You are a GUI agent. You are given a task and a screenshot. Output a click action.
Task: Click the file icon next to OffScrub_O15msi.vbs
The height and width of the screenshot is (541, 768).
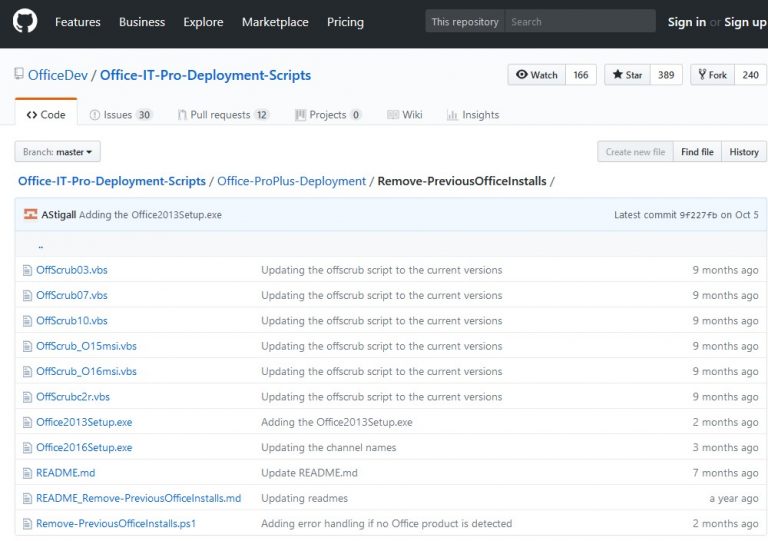coord(27,346)
